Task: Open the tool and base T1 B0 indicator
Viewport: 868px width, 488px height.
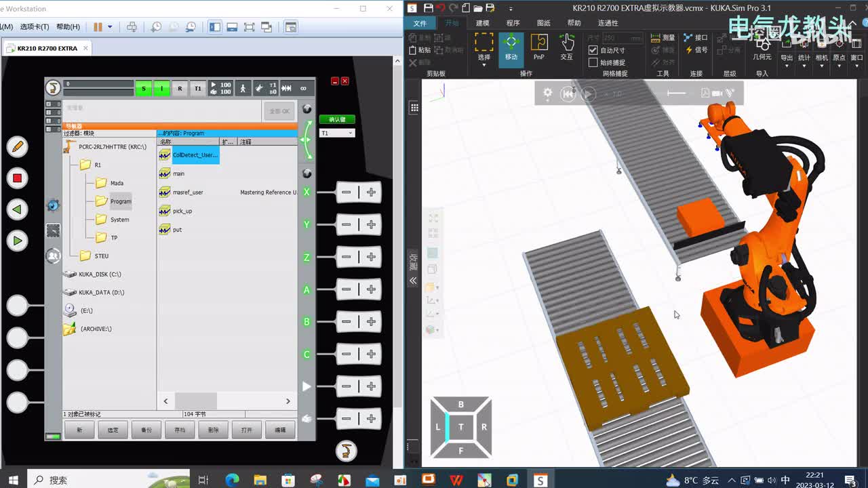Action: [x=265, y=88]
